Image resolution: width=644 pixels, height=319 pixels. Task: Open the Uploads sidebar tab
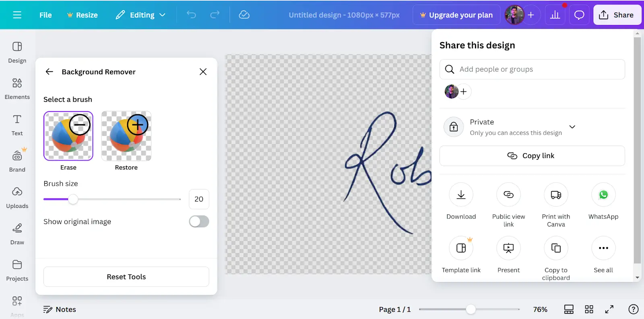pyautogui.click(x=17, y=198)
